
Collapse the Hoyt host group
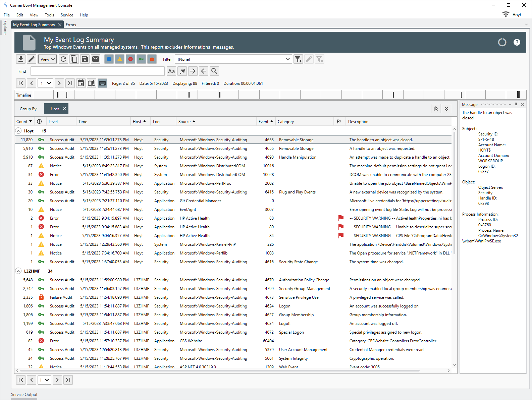18,131
